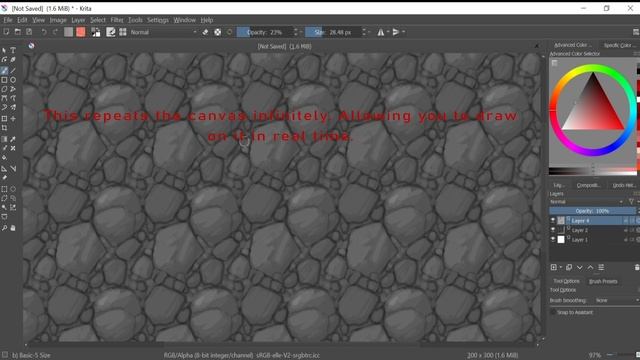Open the brush editor settings
Viewport: 640px width, 360px height.
point(111,32)
